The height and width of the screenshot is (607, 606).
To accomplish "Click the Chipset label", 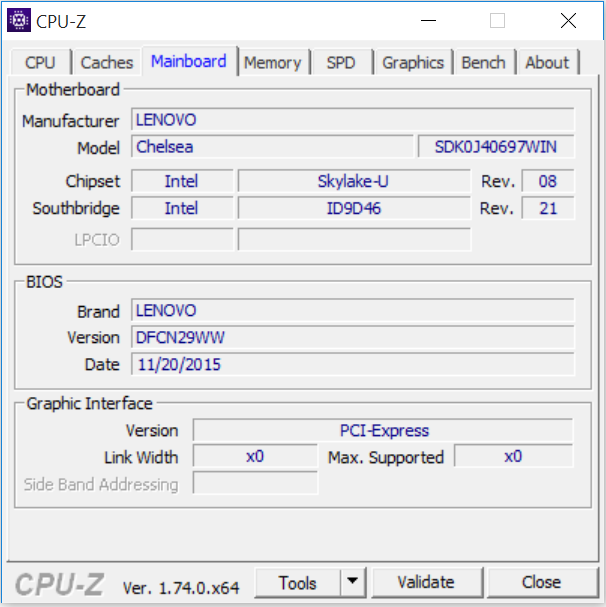I will coord(93,182).
